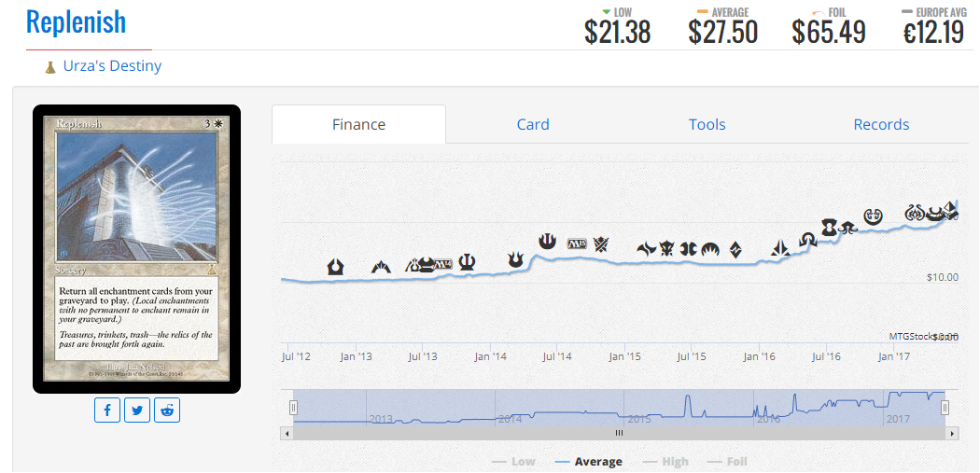Click the first set symbol near Jan '13
The height and width of the screenshot is (473, 980).
pos(336,267)
